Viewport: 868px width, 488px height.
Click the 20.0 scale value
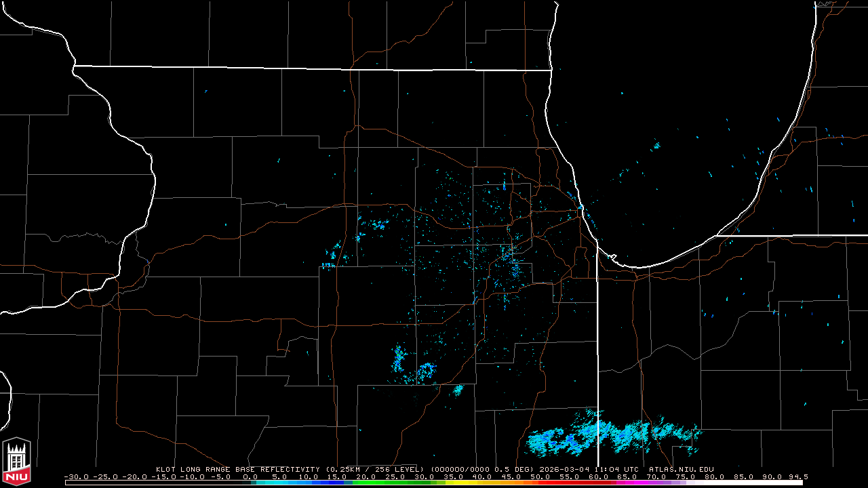click(x=366, y=476)
